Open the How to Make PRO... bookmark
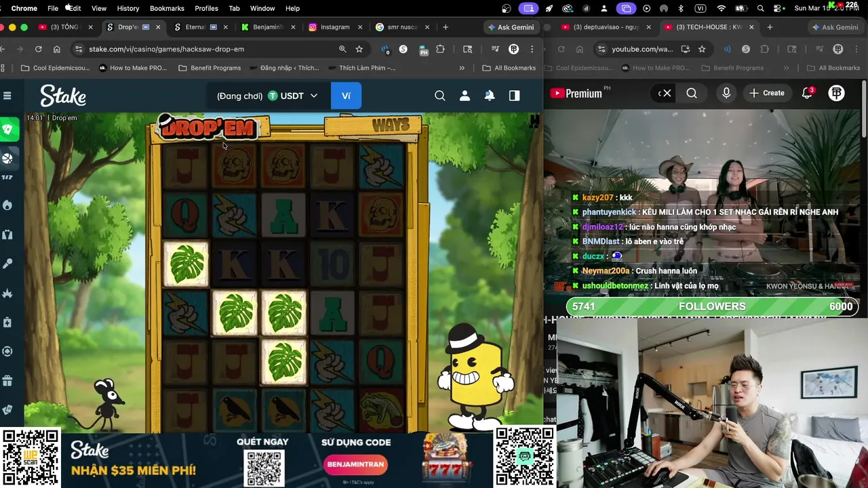The image size is (868, 488). [134, 68]
